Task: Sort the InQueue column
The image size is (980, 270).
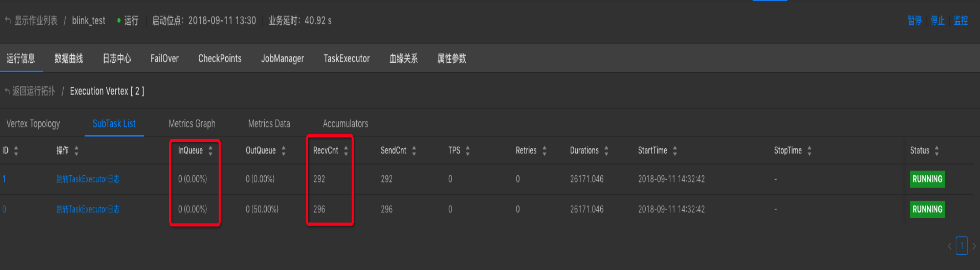Action: 211,150
